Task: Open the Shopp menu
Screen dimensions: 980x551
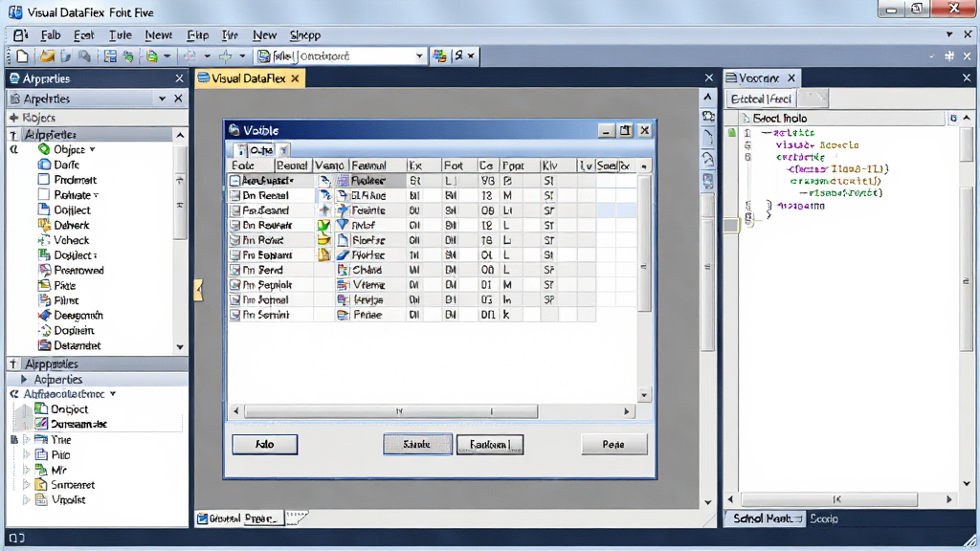Action: pos(305,35)
